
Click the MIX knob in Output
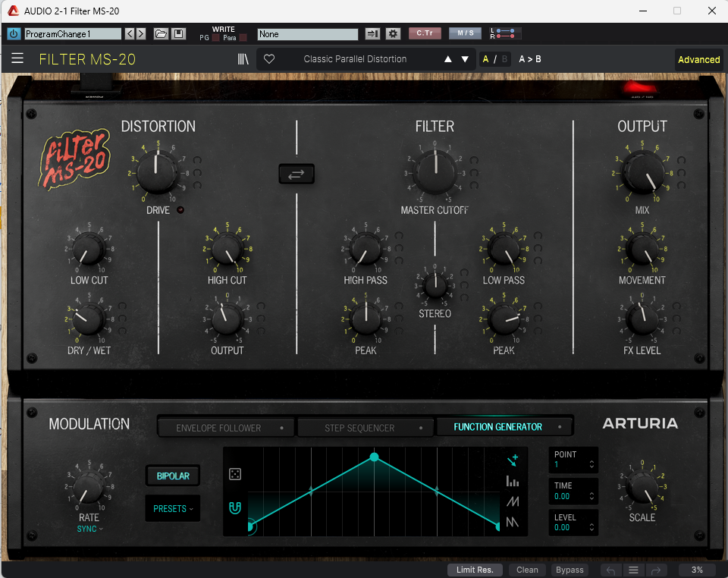tap(643, 173)
